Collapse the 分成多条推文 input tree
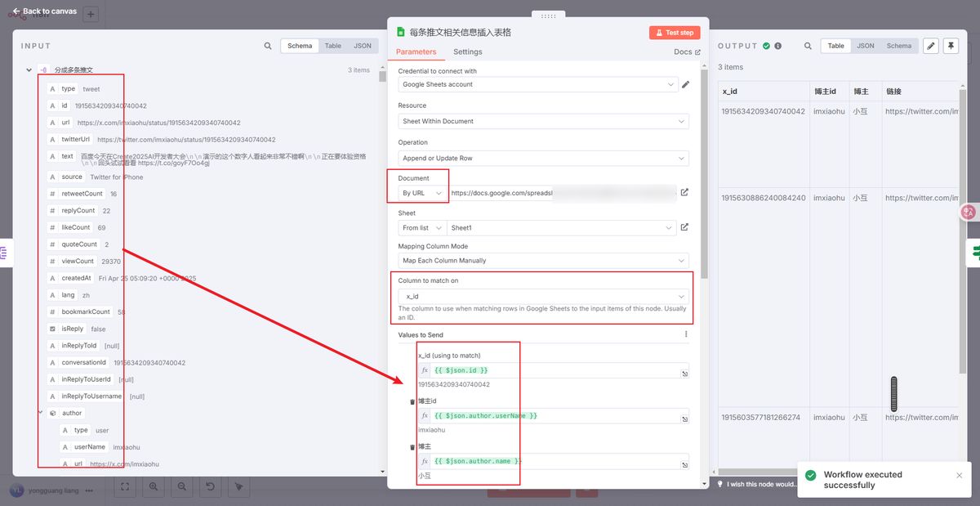The width and height of the screenshot is (980, 506). click(x=29, y=69)
